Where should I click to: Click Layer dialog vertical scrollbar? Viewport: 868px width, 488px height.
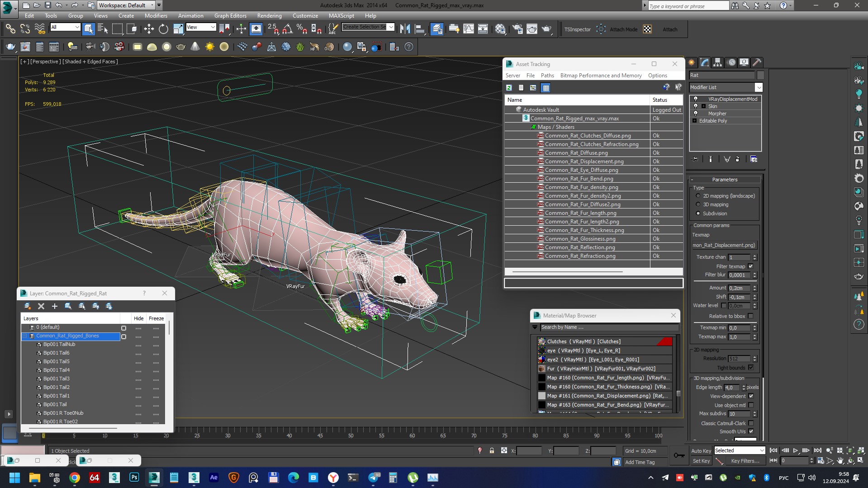tap(169, 328)
